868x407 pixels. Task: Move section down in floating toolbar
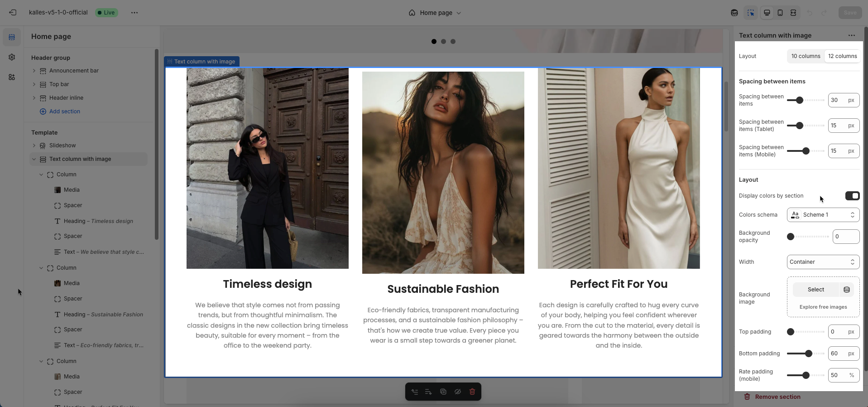(428, 392)
